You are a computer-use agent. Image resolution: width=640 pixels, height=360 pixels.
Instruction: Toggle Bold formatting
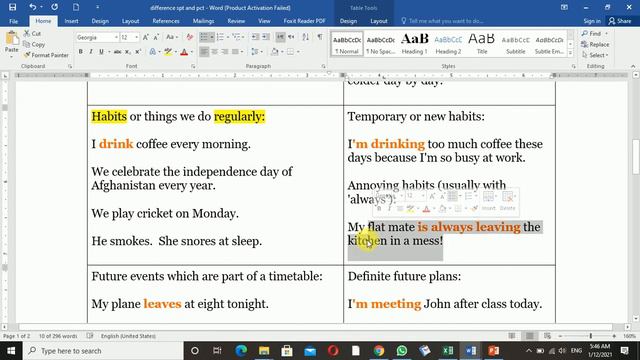[x=80, y=52]
